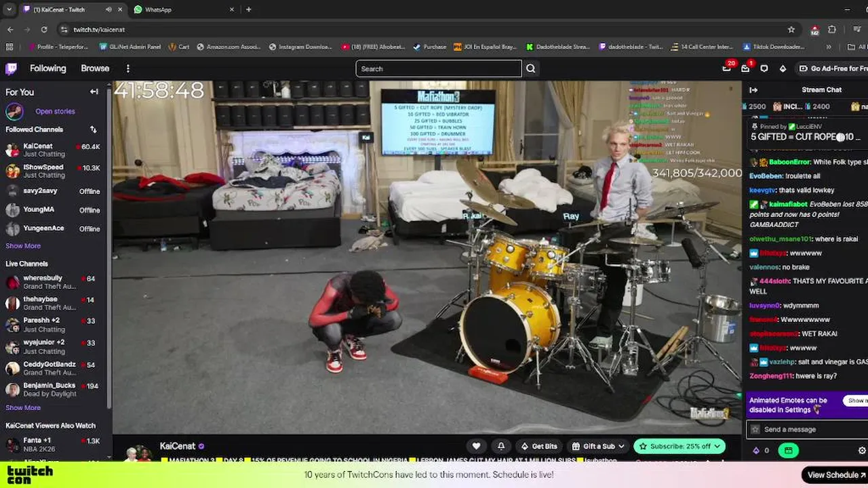Open the Subscribe 25% off dropdown

(679, 446)
